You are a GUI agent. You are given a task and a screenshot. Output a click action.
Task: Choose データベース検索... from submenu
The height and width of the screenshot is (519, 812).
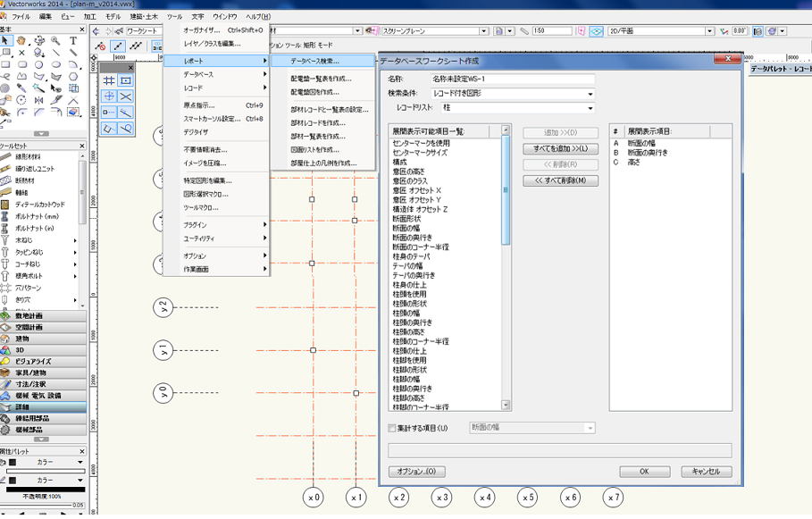(314, 61)
